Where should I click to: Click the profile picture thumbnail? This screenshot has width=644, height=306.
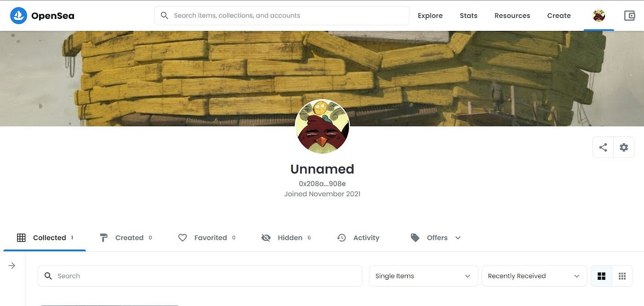point(322,127)
